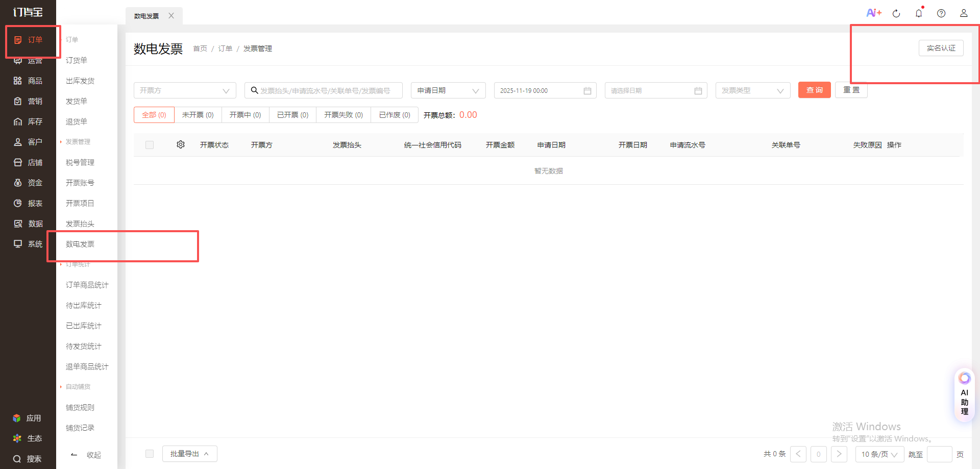
Task: Select 营销 in the main sidebar
Action: pyautogui.click(x=28, y=101)
